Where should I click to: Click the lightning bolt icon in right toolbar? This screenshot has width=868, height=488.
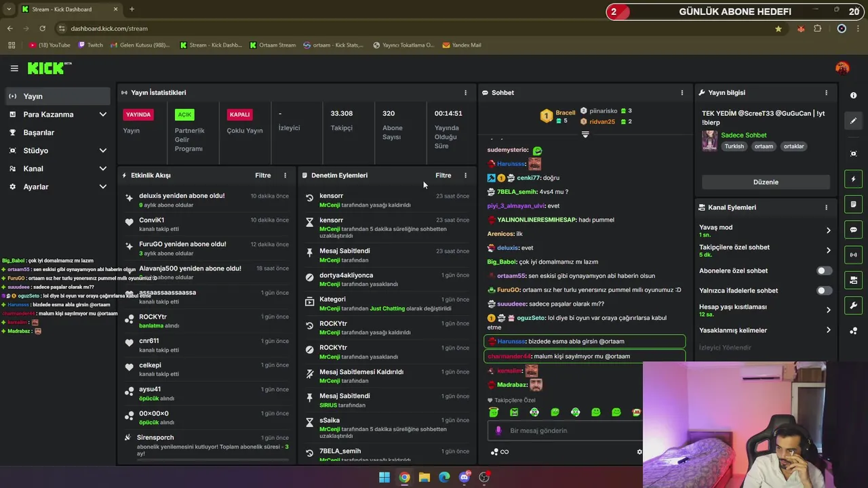pos(853,179)
